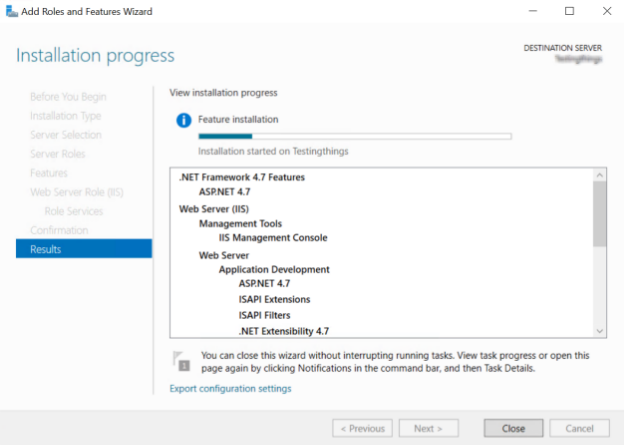This screenshot has height=445, width=624.
Task: Select the .NET Framework 4.7 Features entry
Action: point(241,177)
